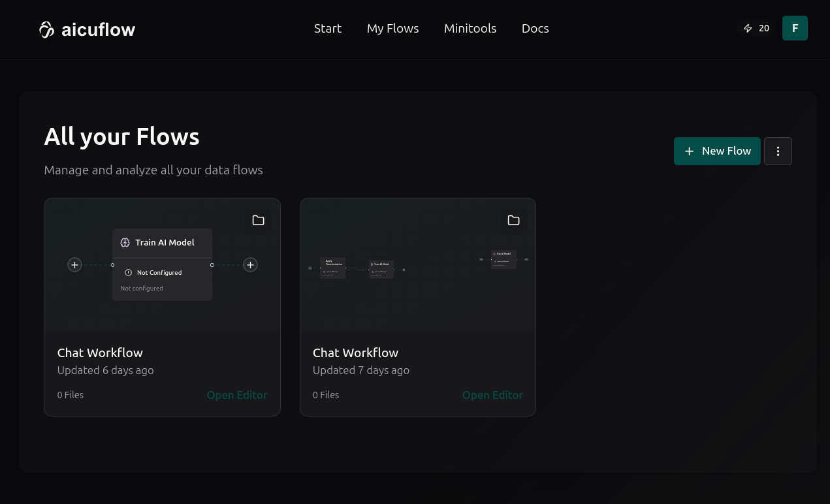Open the Docs navigation link
The height and width of the screenshot is (504, 830).
pos(535,29)
